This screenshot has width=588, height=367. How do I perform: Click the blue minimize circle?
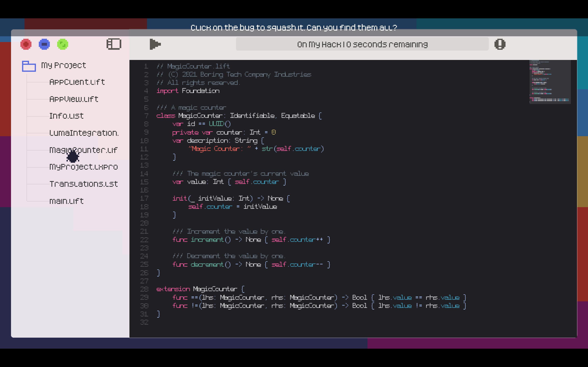tap(44, 44)
